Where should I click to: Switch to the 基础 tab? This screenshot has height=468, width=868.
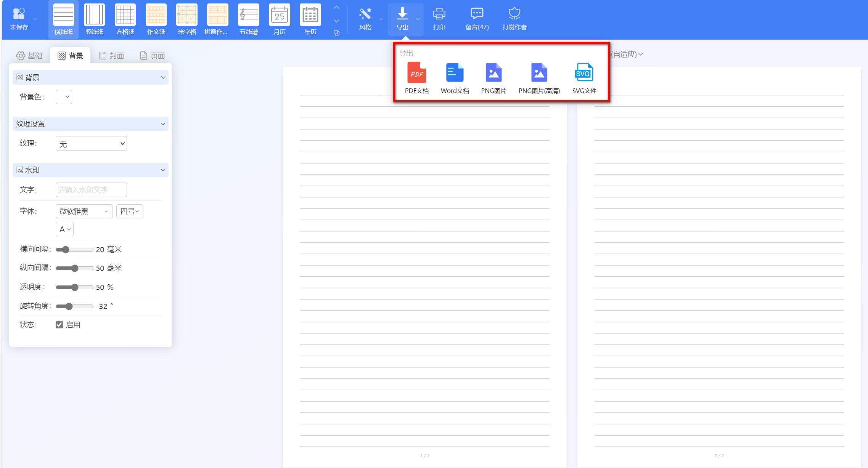pos(29,56)
